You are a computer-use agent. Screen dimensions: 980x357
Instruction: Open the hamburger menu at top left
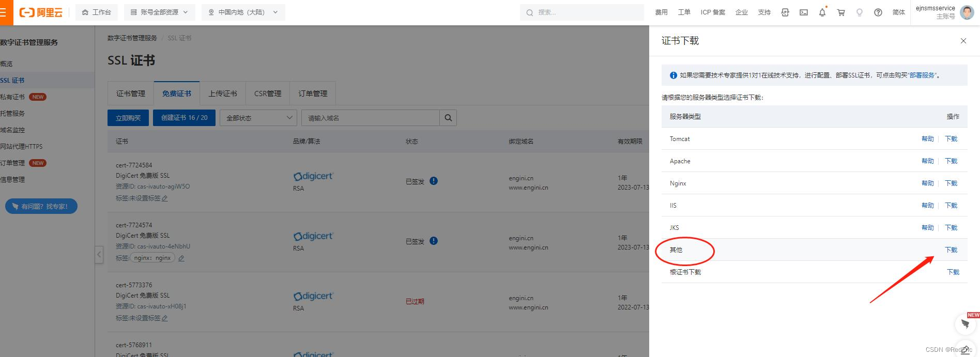tap(4, 12)
